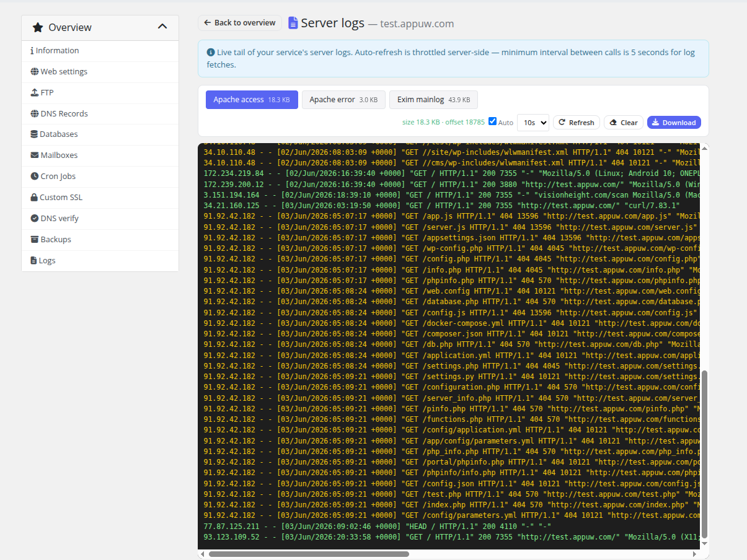Screen dimensions: 747x560
Task: Click the log line from IP 3.151.194.164
Action: point(451,195)
